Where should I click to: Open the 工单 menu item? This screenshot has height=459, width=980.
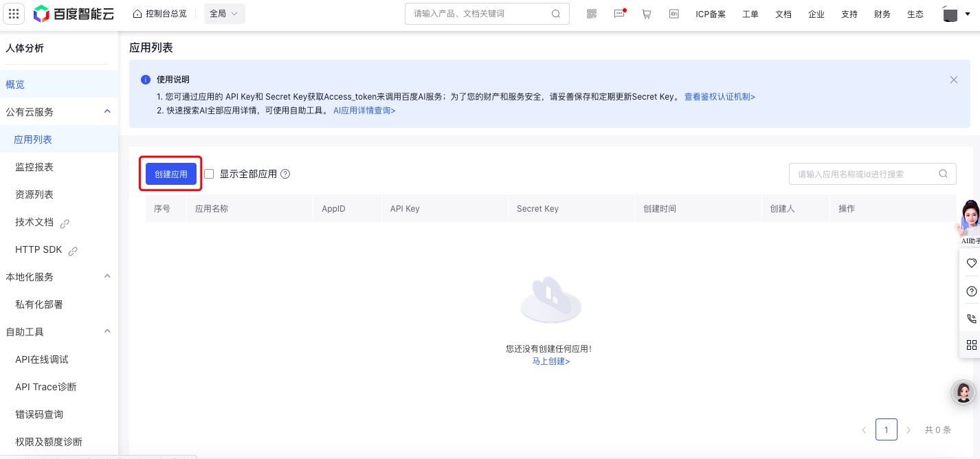click(750, 14)
